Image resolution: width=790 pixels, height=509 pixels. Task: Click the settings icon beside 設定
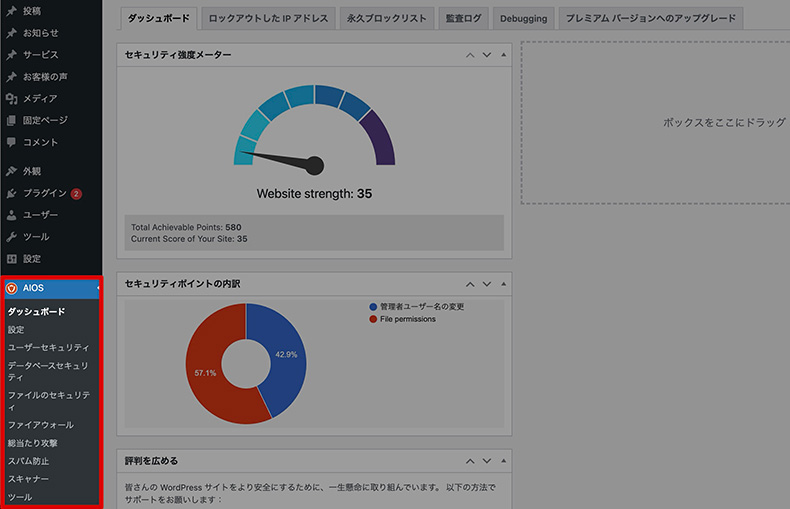[x=11, y=259]
